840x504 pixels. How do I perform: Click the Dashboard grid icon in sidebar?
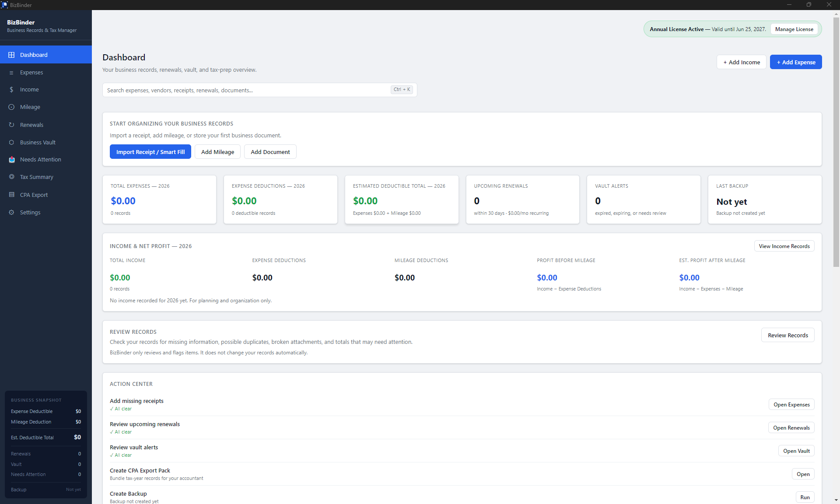tap(11, 55)
